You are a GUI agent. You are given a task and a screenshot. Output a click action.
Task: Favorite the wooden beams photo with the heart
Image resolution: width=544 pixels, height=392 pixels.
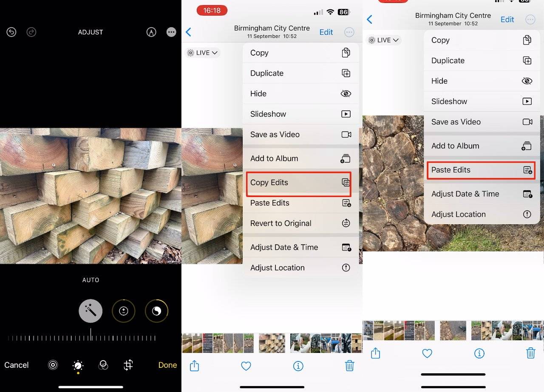pos(246,366)
